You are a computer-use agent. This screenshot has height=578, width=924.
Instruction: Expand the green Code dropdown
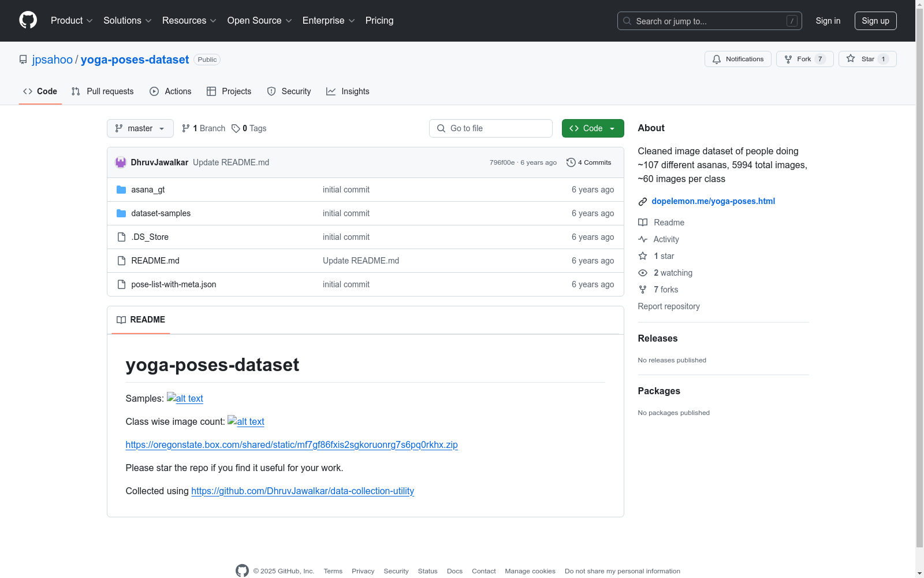pos(593,128)
